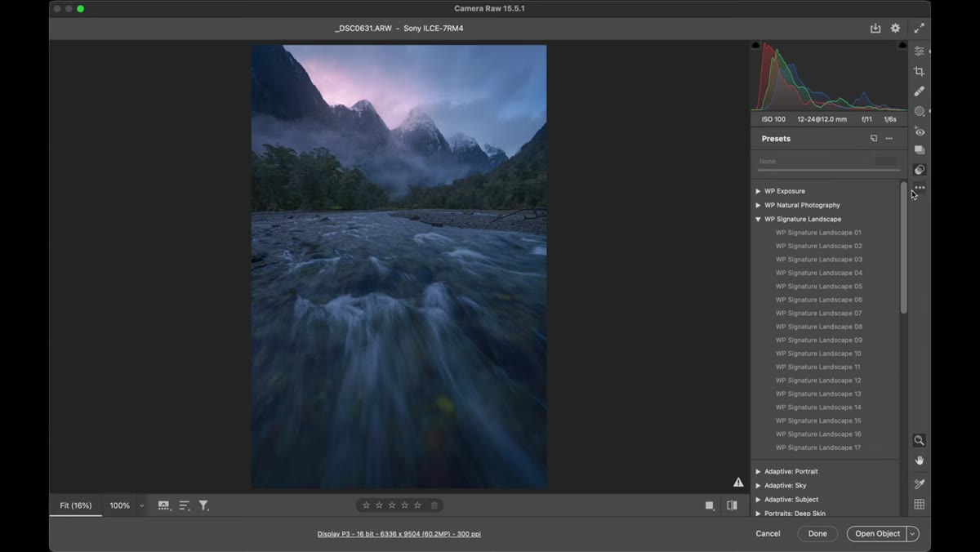
Task: Toggle the single view settings icon
Action: pos(710,505)
